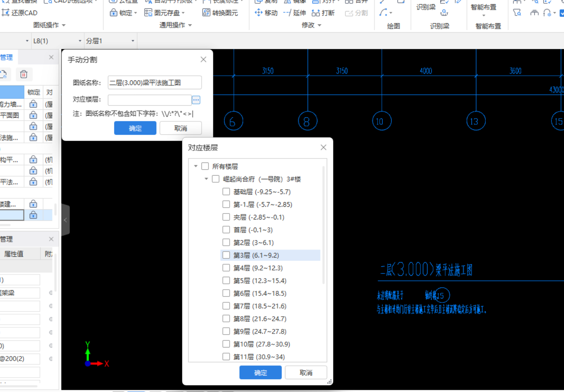Toggle lock icon for 构平 row

coord(33,160)
